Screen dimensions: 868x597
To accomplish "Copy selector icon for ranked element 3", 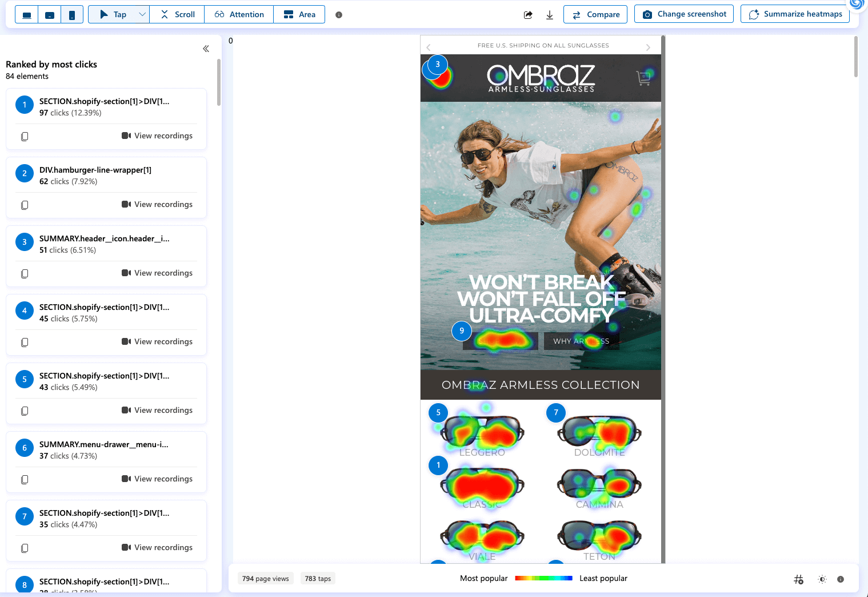I will coord(25,273).
